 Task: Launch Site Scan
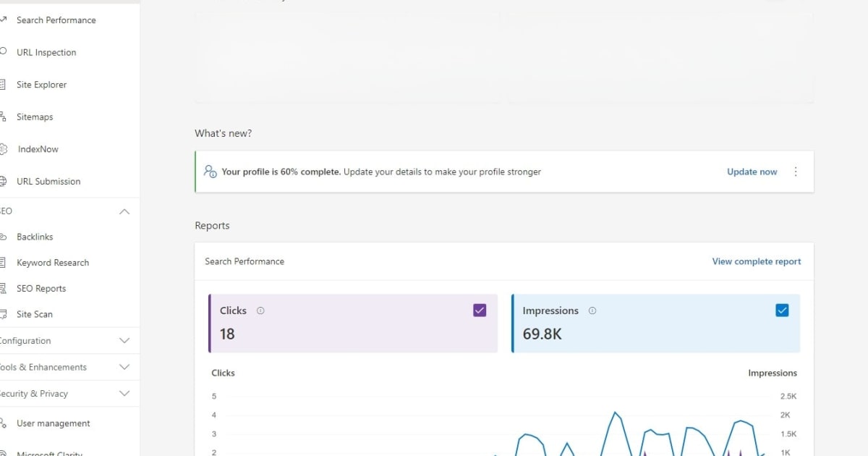34,314
